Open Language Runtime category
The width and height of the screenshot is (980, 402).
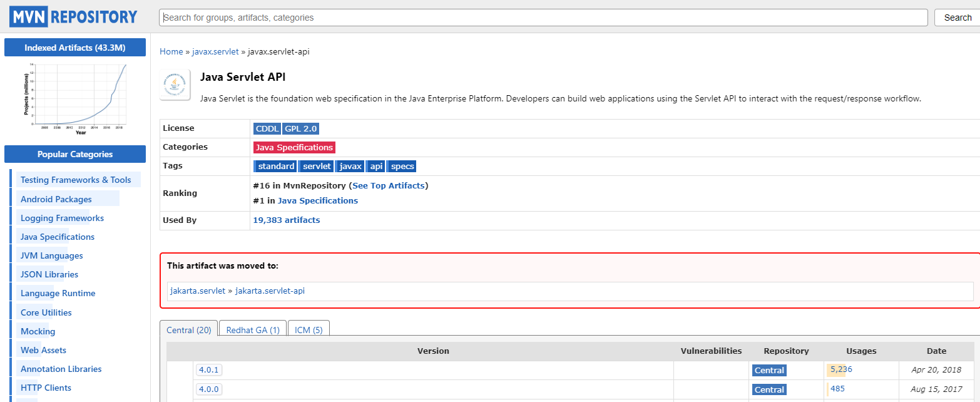(x=58, y=293)
